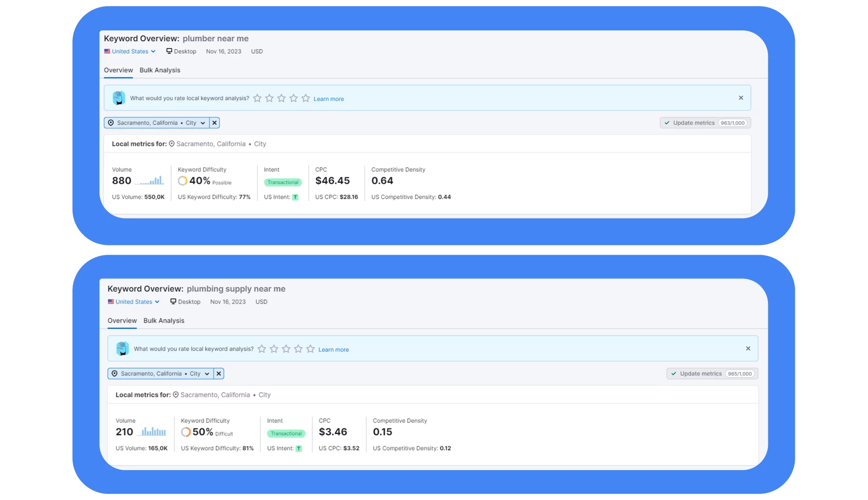This screenshot has width=868, height=500.
Task: Rate five stars in plumbing supply panel
Action: coord(310,349)
